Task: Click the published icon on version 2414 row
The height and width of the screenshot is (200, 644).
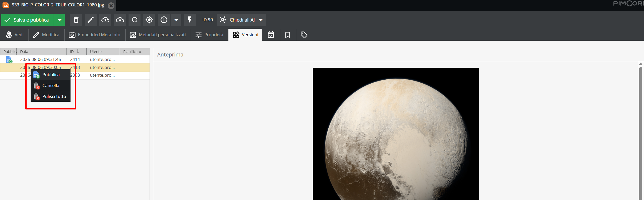Action: [9, 60]
